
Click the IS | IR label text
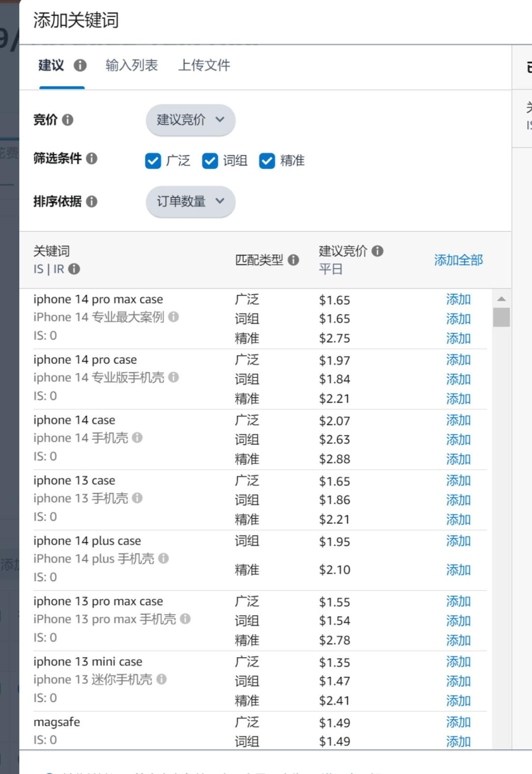[49, 269]
